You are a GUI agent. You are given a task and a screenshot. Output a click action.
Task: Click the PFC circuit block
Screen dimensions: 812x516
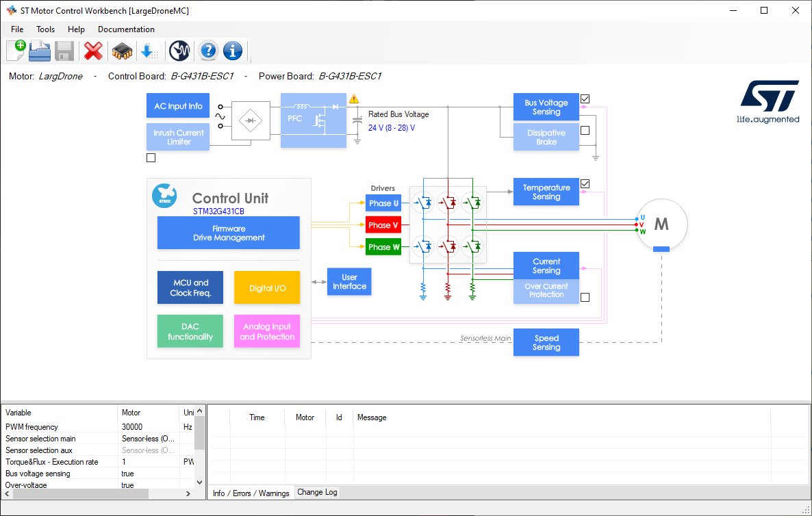point(314,120)
